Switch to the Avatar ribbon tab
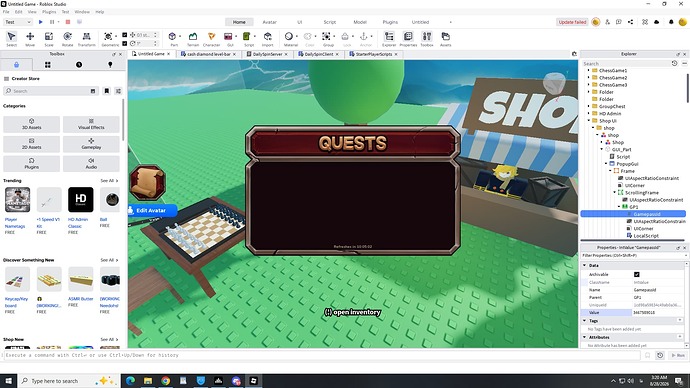690x388 pixels. (x=269, y=22)
